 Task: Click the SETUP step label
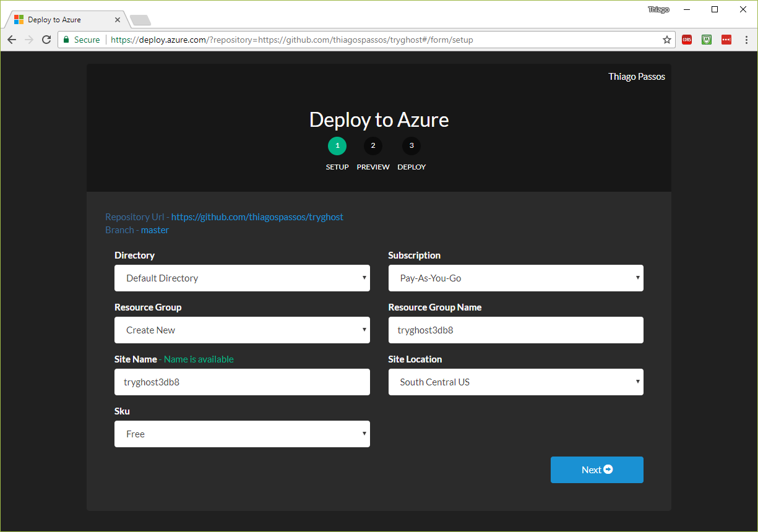337,167
